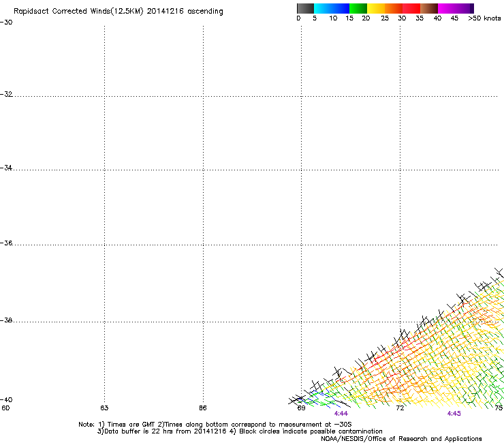Click the word 'ascending' in the title
The width and height of the screenshot is (504, 443).
pos(205,12)
